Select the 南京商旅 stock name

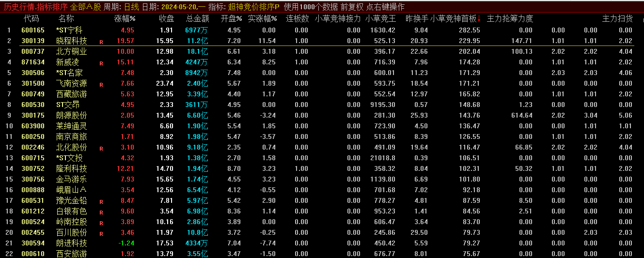pyautogui.click(x=72, y=137)
